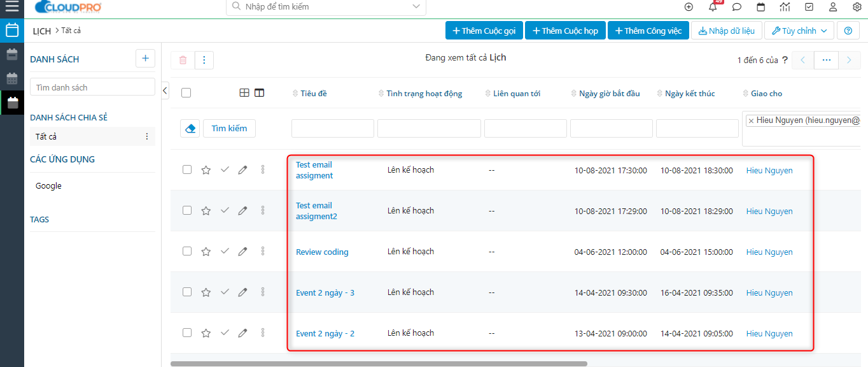Expand the Tùy chỉnh dropdown

799,31
